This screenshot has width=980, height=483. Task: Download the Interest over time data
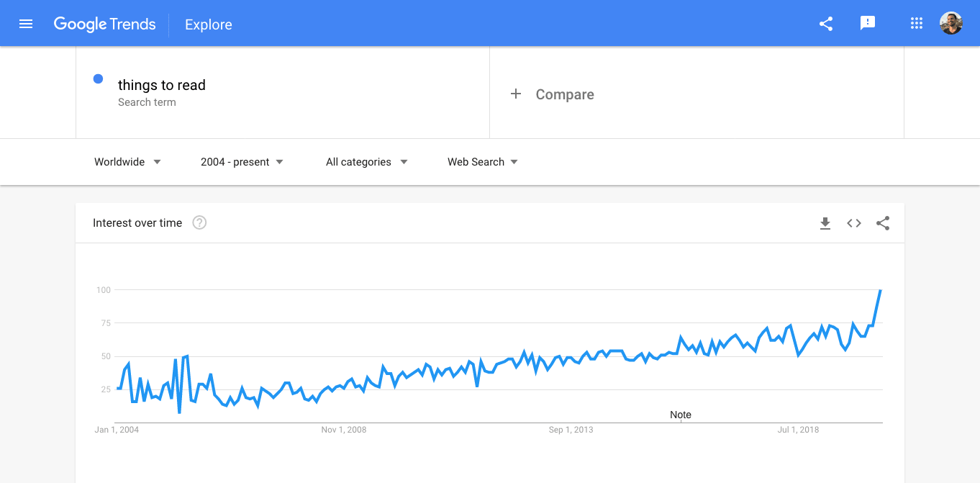click(x=825, y=223)
